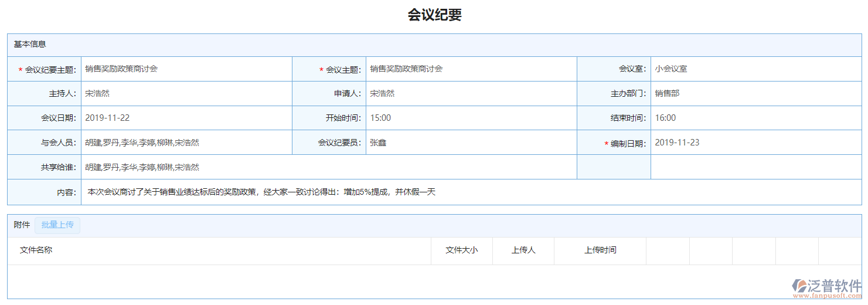Screen dimensions: 868x305
Task: Click the 上传人 column header
Action: coord(523,250)
